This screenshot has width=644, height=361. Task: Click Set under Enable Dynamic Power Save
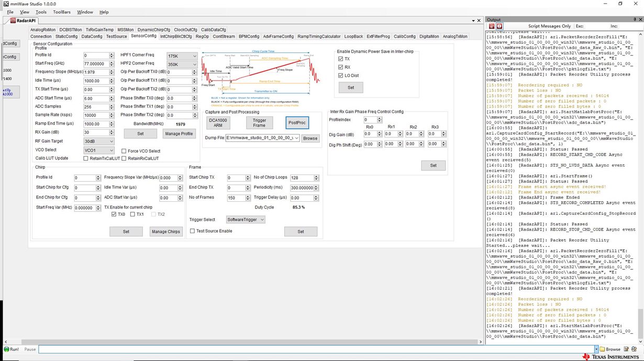[x=351, y=88]
